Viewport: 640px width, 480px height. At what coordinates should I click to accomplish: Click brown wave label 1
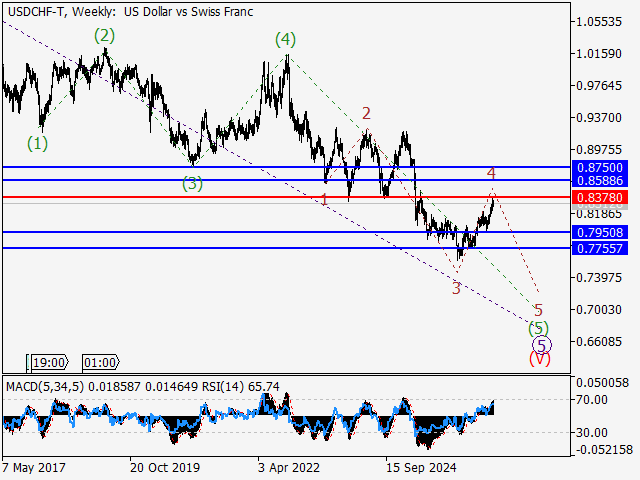click(x=324, y=200)
